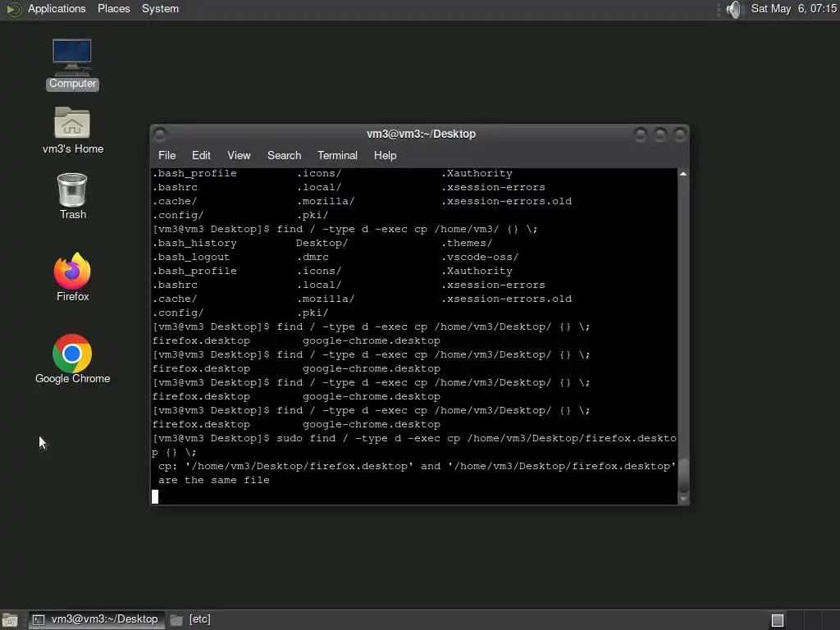Click the volume speaker icon in top panel
This screenshot has width=840, height=630.
point(734,9)
